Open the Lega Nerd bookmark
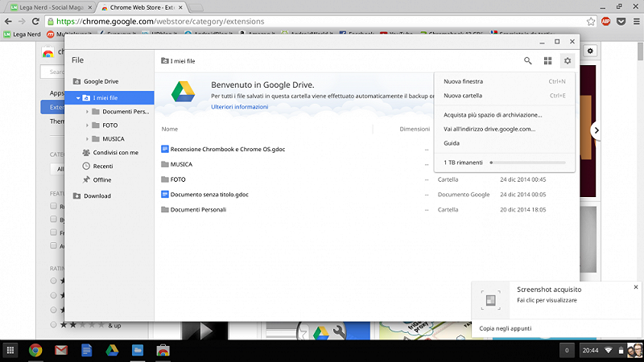 point(23,35)
